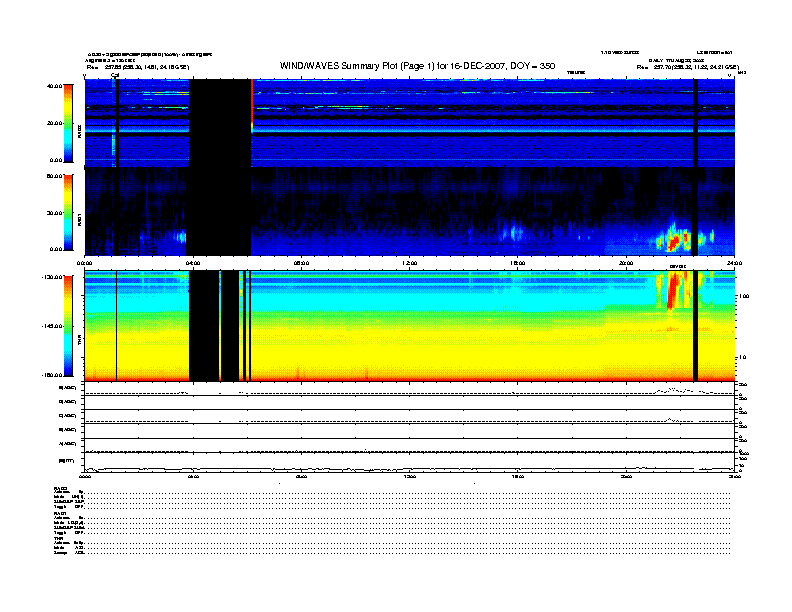Screen dimensions: 792x612
Task: Click the -145.00 label on TNR scale
Action: click(53, 326)
